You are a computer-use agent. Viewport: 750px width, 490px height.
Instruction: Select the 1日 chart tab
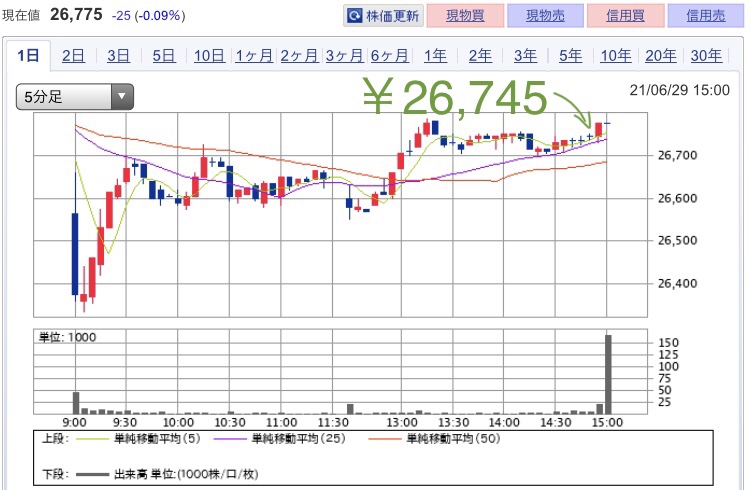click(28, 56)
